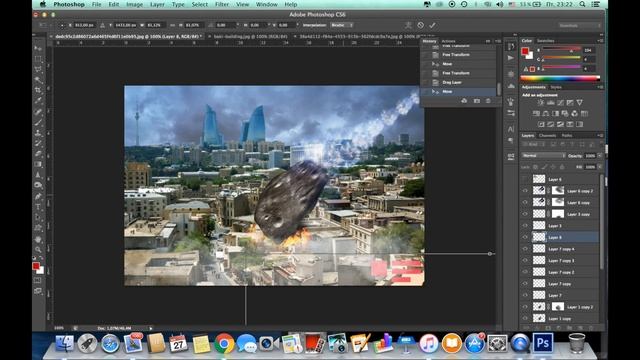Open the Image menu
Image resolution: width=640 pixels, height=360 pixels.
pyautogui.click(x=134, y=4)
